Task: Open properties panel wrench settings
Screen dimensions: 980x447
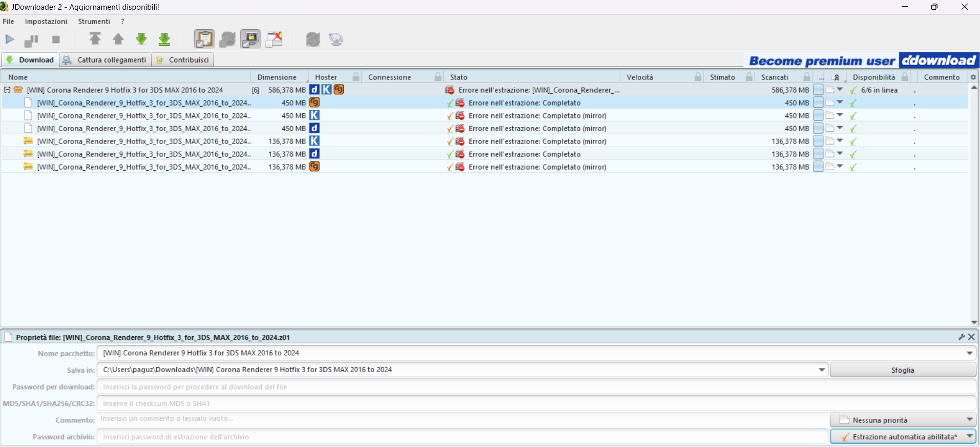Action: pos(962,337)
